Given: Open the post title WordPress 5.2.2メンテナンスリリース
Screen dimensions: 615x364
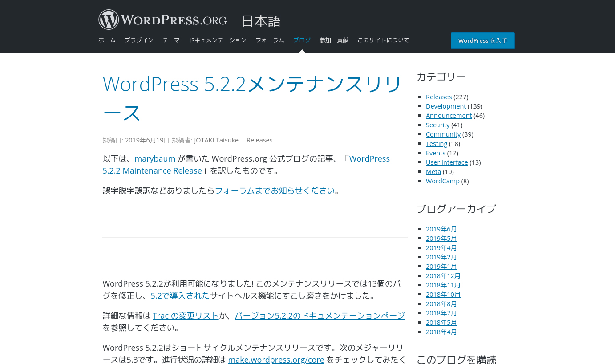Looking at the screenshot, I should tap(252, 98).
